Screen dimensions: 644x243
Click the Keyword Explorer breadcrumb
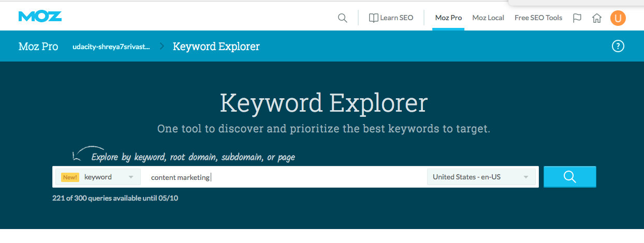tap(216, 47)
